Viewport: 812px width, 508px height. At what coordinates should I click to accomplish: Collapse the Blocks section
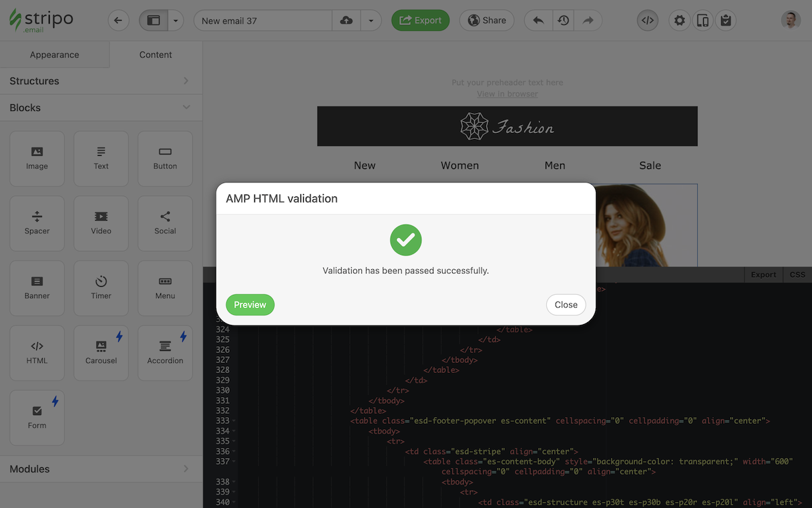(x=101, y=108)
